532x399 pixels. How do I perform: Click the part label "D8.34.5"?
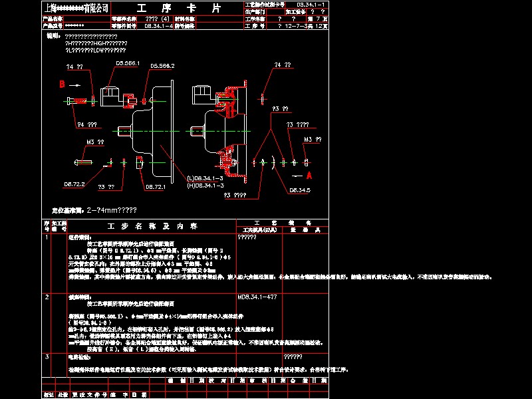(300, 190)
